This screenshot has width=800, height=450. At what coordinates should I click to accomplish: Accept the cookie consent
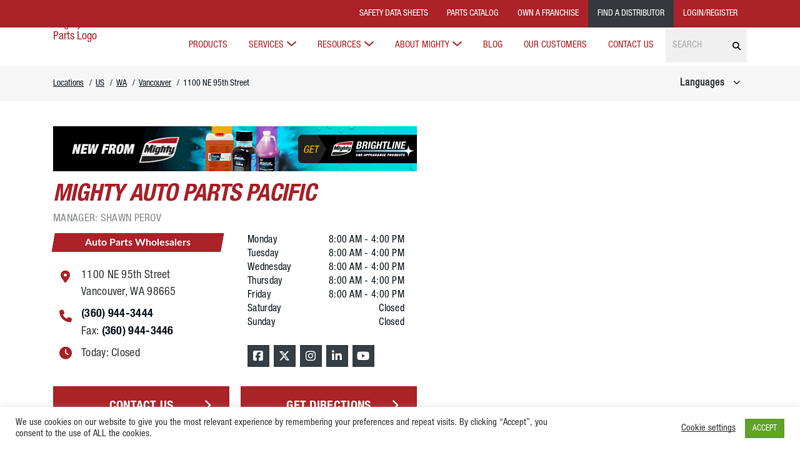(x=764, y=428)
